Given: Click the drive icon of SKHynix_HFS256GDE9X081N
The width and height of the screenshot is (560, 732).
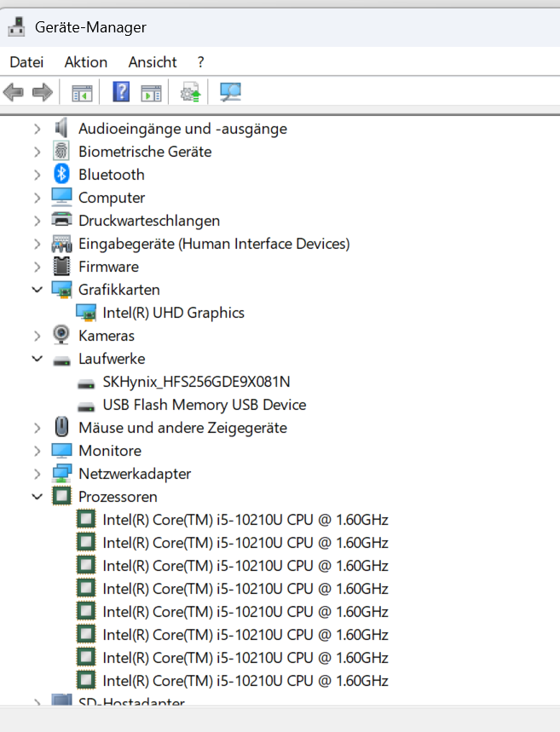Looking at the screenshot, I should coord(86,384).
